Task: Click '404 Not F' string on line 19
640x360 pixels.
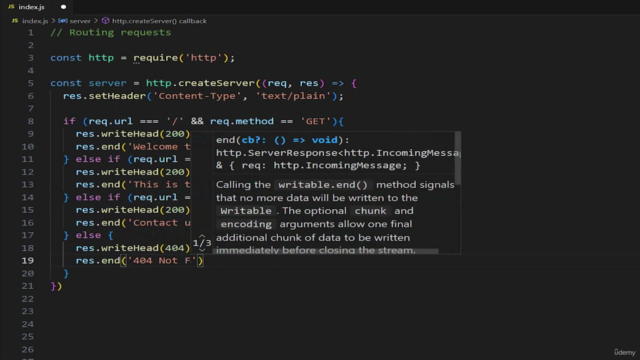Action: 162,261
